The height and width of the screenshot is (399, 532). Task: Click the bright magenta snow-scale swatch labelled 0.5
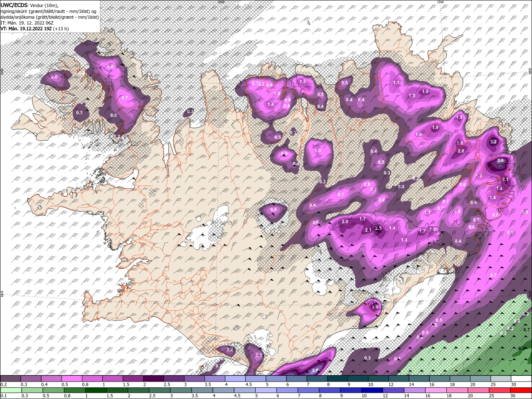coord(71,379)
